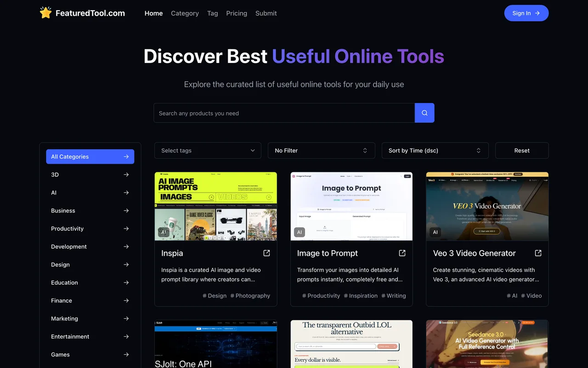
Task: Open transparent Outbid LOL alternative thumbnail
Action: coord(351,344)
